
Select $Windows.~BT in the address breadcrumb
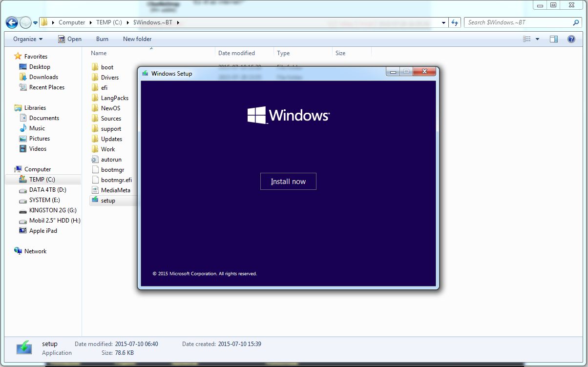coord(152,22)
